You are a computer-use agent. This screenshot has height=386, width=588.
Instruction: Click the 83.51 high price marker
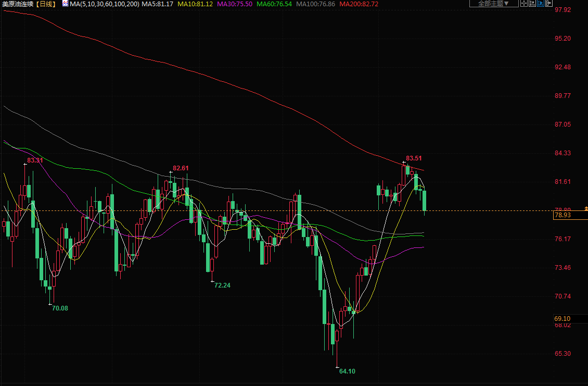414,158
